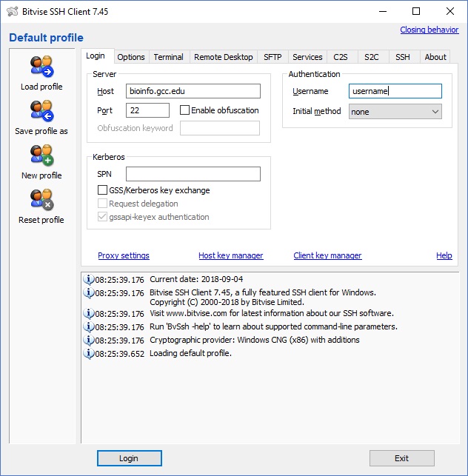Focus the Host input field

click(193, 91)
